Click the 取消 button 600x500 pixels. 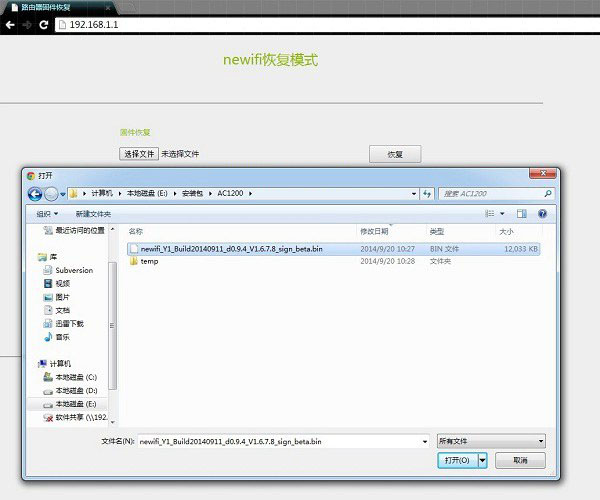click(520, 460)
